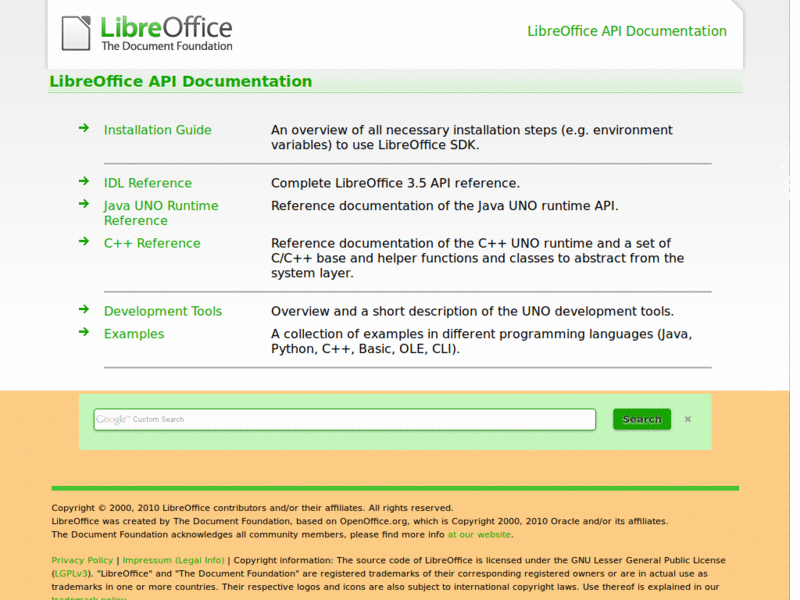The height and width of the screenshot is (600, 800).
Task: Click the arrow beside IDL Reference
Action: [84, 181]
